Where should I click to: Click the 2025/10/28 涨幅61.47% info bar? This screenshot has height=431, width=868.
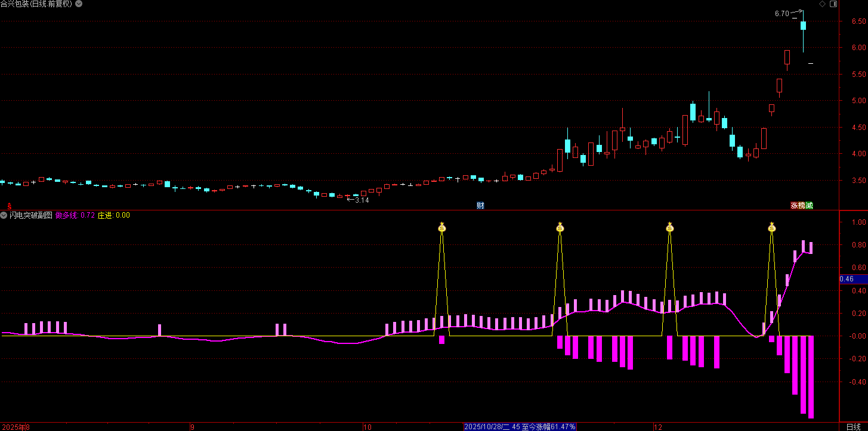click(x=520, y=427)
